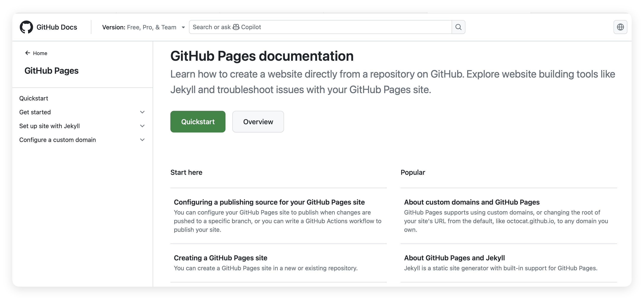The image size is (644, 299).
Task: Expand Set up site with Jekyll chevron
Action: (142, 126)
